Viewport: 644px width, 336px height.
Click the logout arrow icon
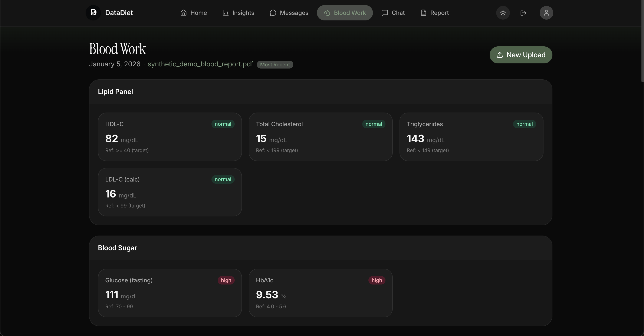click(523, 13)
